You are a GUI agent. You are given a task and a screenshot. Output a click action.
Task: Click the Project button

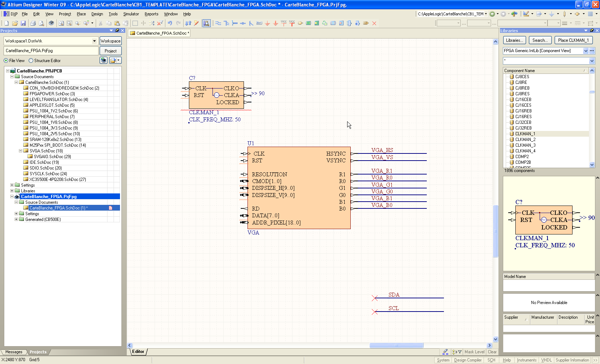tap(110, 51)
